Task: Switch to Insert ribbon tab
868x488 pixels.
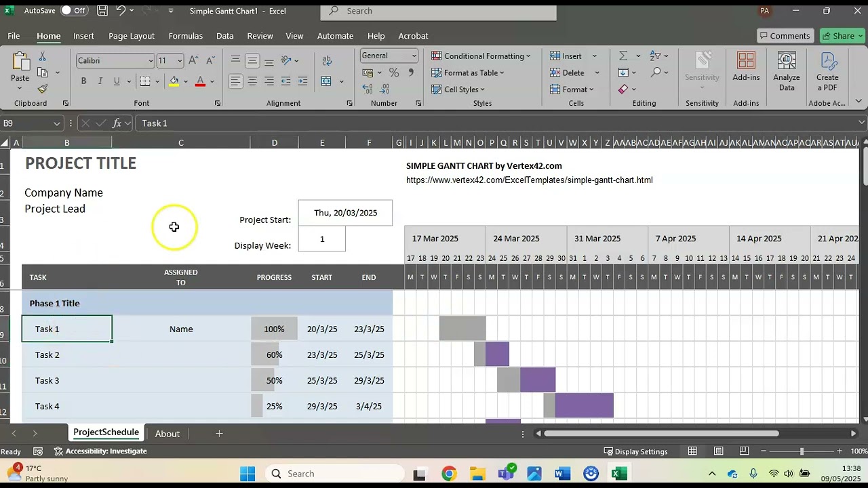Action: click(83, 36)
